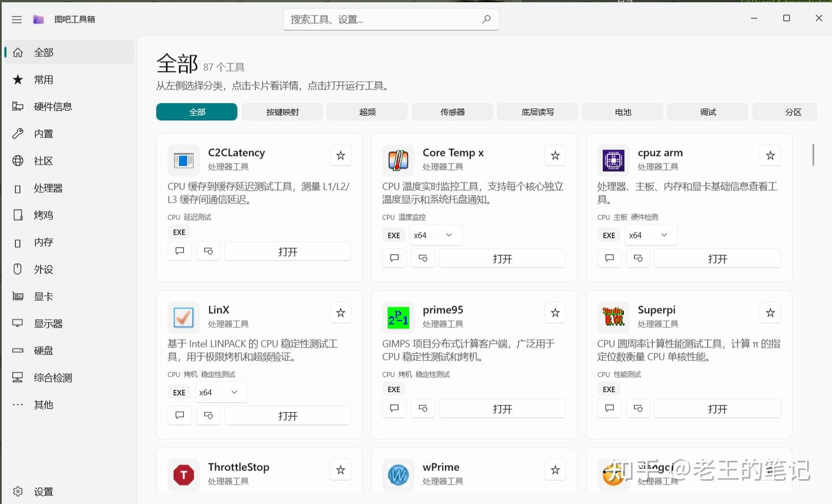Open the 综合检测 sidebar category

tap(69, 378)
